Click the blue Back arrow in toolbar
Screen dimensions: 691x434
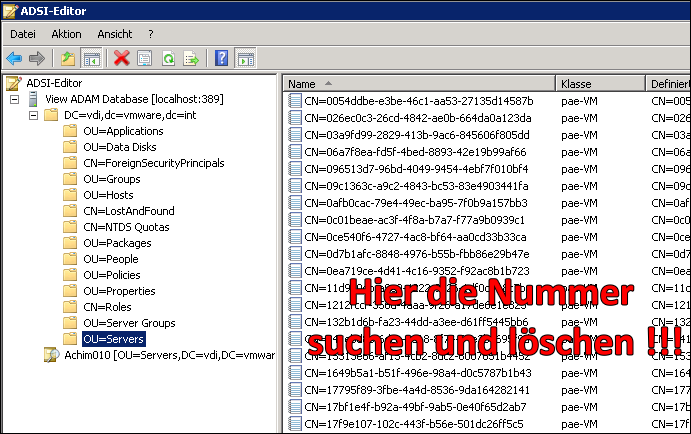pyautogui.click(x=14, y=58)
